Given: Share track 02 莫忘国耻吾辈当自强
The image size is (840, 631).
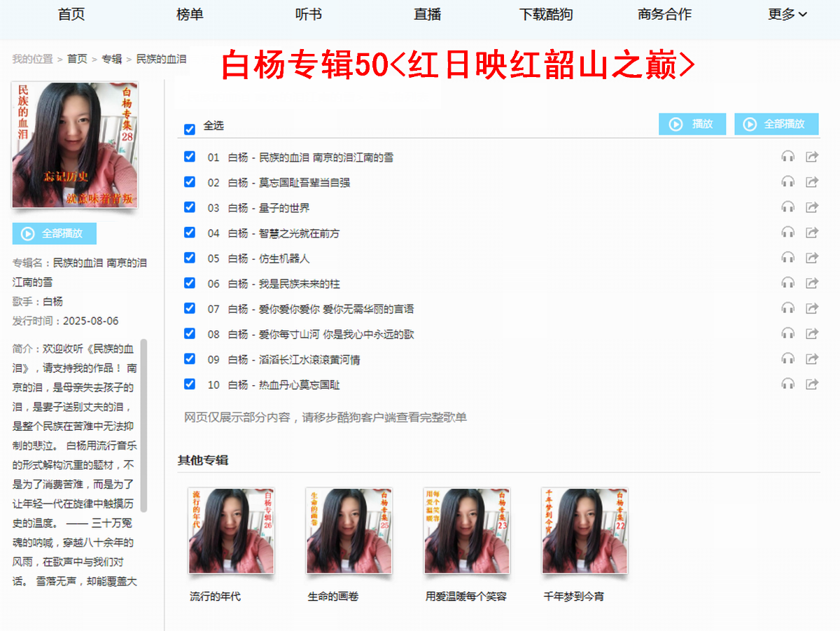Looking at the screenshot, I should (812, 182).
